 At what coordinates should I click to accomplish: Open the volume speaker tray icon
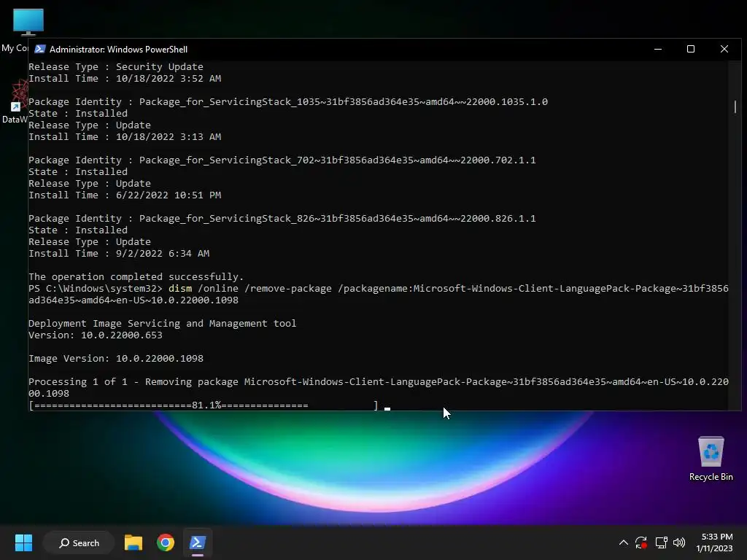679,542
